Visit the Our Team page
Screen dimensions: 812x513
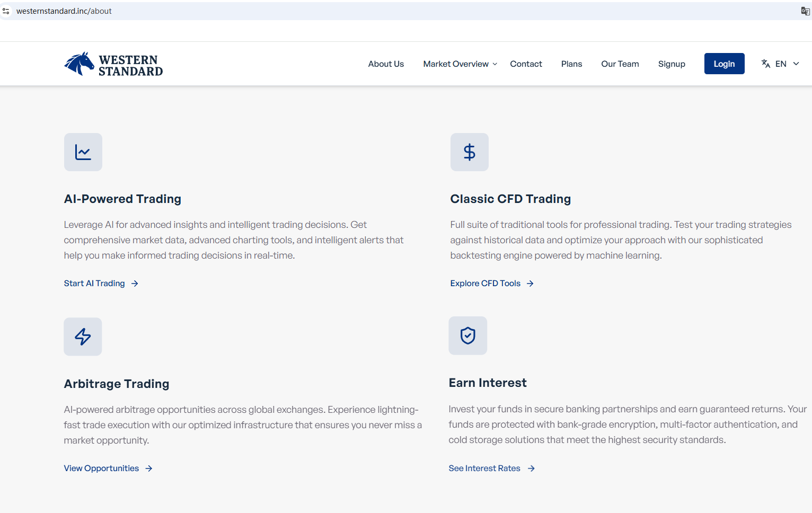point(620,64)
